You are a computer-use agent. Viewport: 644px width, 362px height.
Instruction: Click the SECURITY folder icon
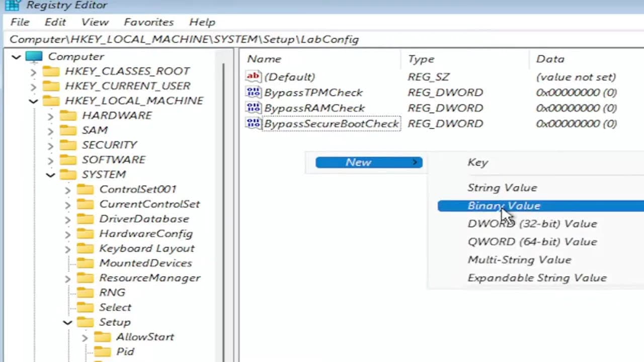tap(68, 145)
